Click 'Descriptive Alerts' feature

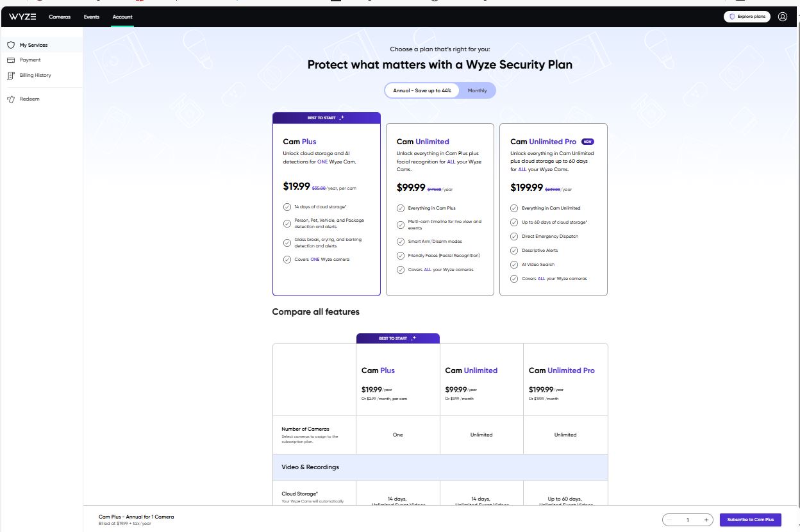pyautogui.click(x=540, y=251)
